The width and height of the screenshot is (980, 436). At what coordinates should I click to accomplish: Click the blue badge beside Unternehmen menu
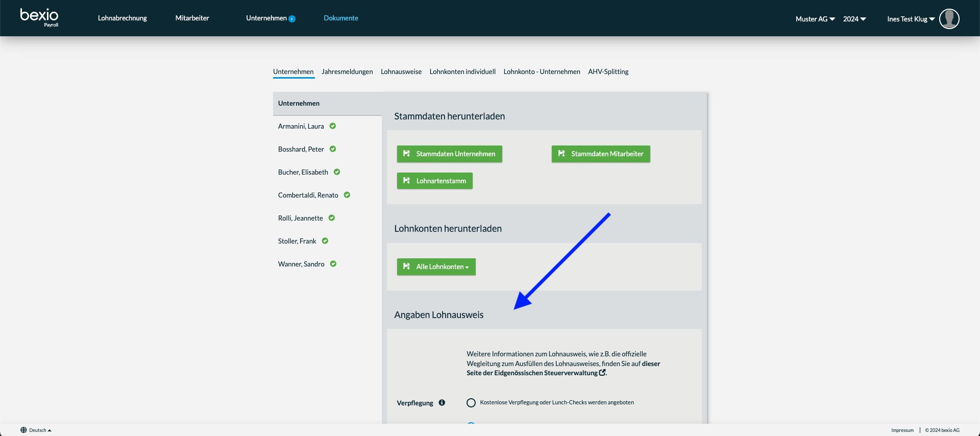pos(292,19)
